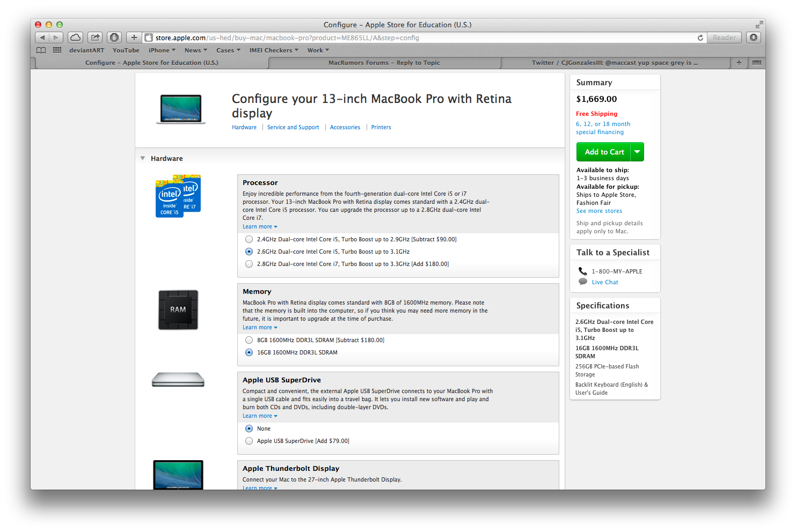Viewport: 796px width, 532px height.
Task: Click the green Add to Cart button
Action: pos(604,152)
